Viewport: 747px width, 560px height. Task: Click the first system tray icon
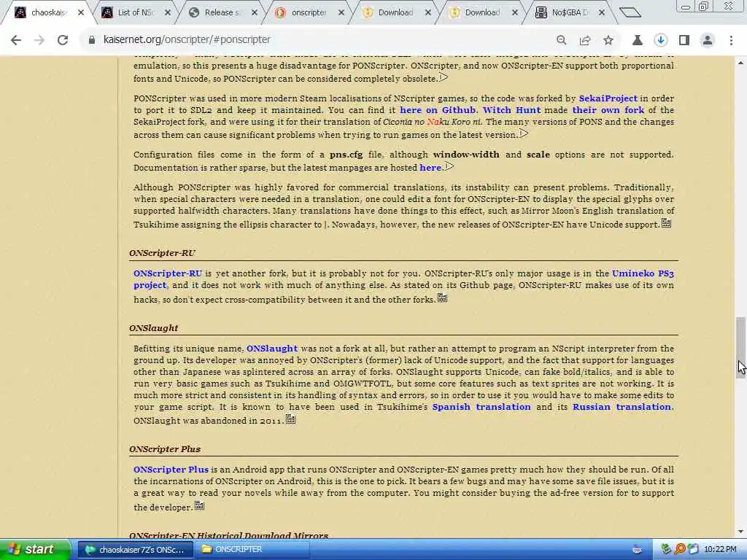(666, 550)
